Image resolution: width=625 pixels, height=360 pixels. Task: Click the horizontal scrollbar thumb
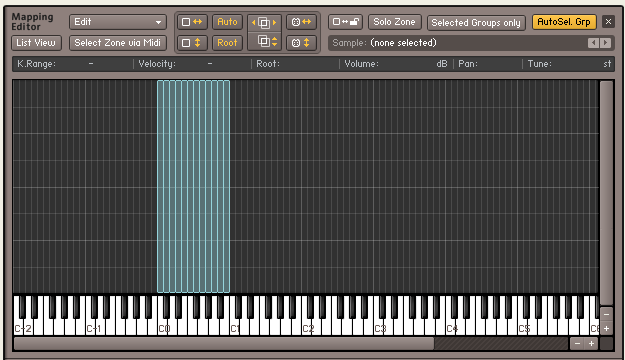[x=224, y=344]
